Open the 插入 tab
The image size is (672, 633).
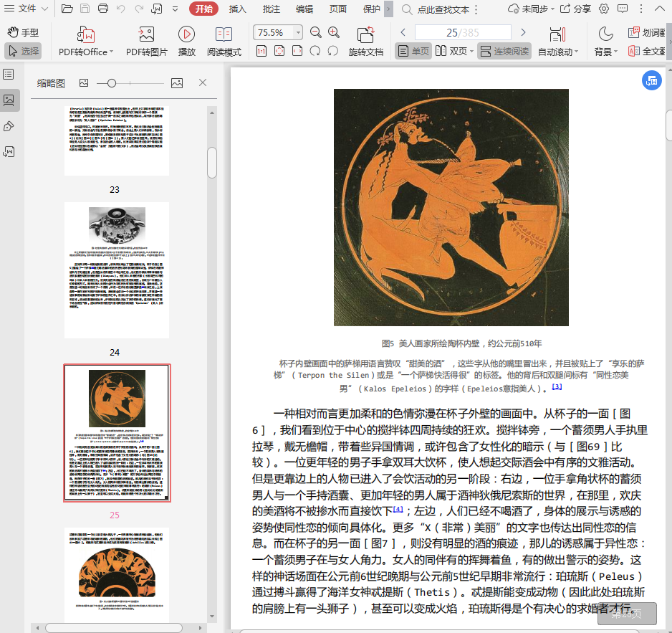coord(237,9)
